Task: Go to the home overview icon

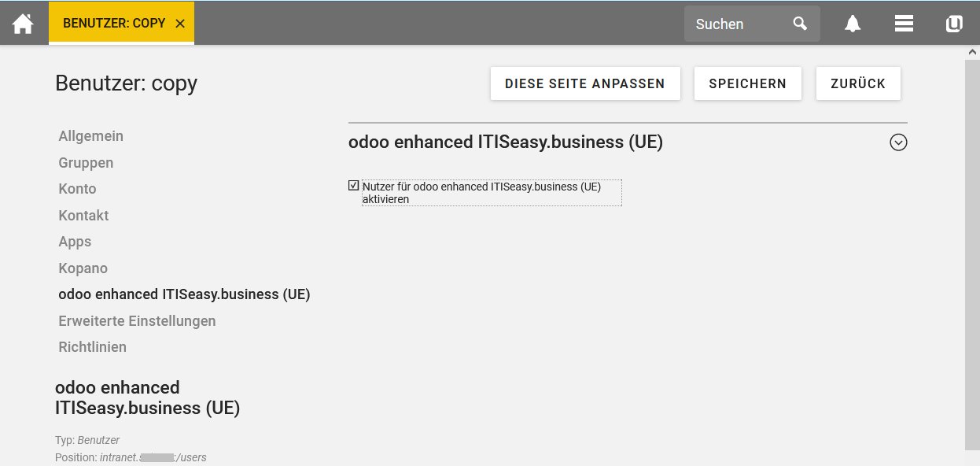Action: (23, 24)
